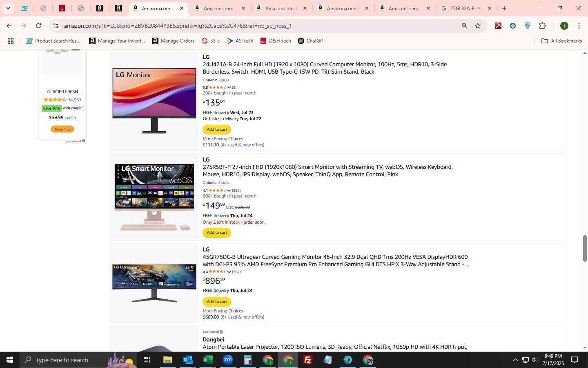This screenshot has height=368, width=588.
Task: View the 369 reviews link
Action: click(x=236, y=191)
